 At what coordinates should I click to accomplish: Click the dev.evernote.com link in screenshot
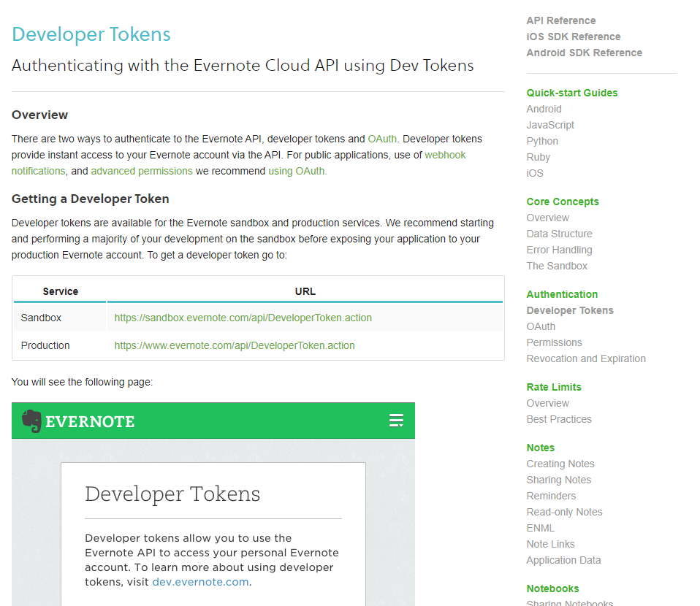[200, 582]
